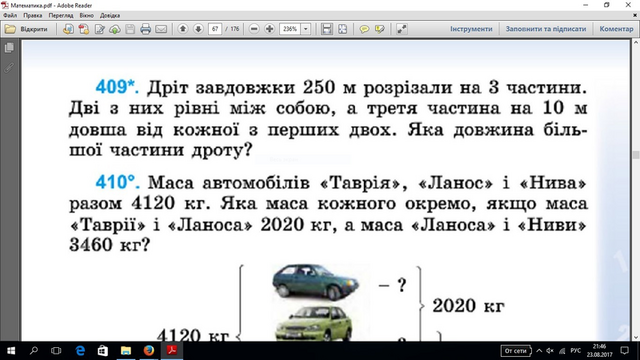Viewport: 640px width, 360px height.
Task: Go to next page with down arrow
Action: click(x=198, y=29)
